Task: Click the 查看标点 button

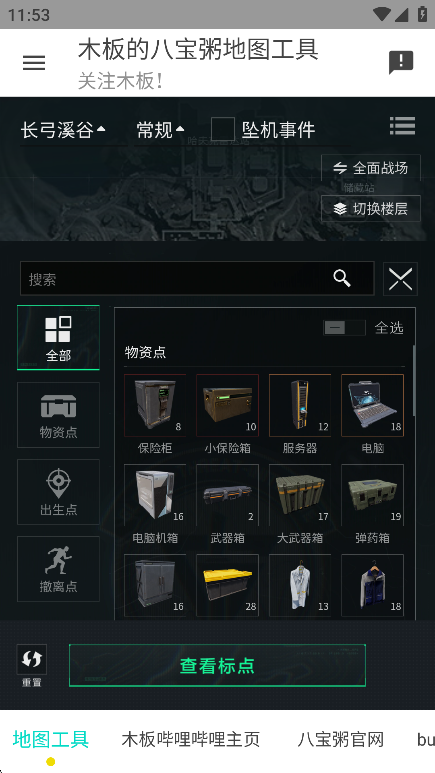Action: (218, 666)
